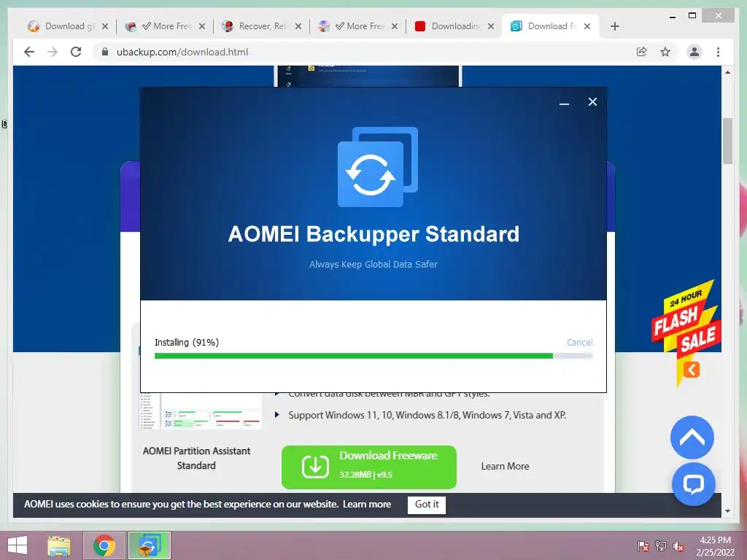
Task: Click 'Support Windows 11, 10' bullet text
Action: (427, 415)
